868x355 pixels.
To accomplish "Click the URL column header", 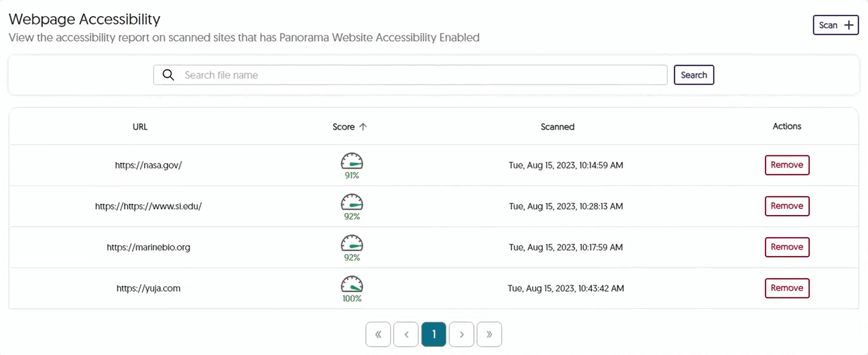I will (140, 127).
